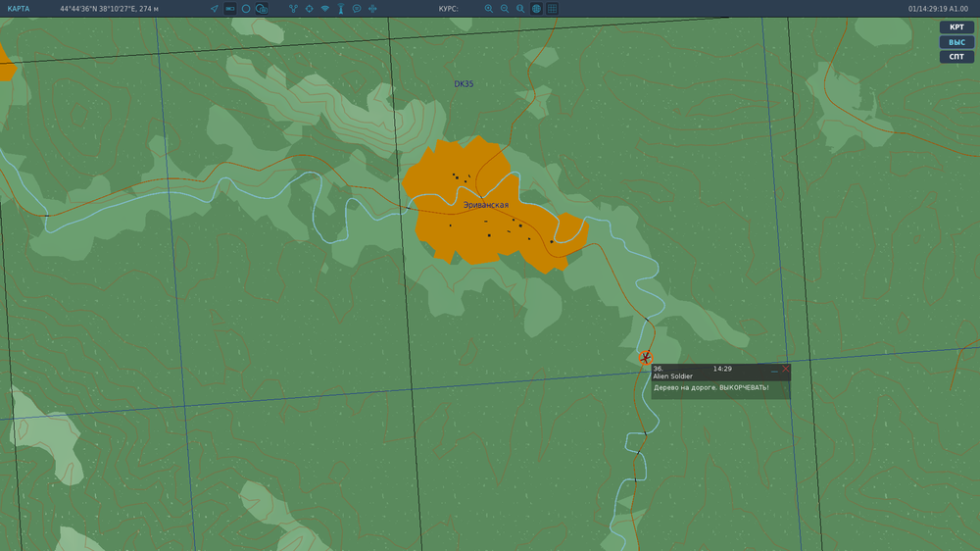This screenshot has width=980, height=551.
Task: Switch to СПТ satellite map mode
Action: click(956, 56)
